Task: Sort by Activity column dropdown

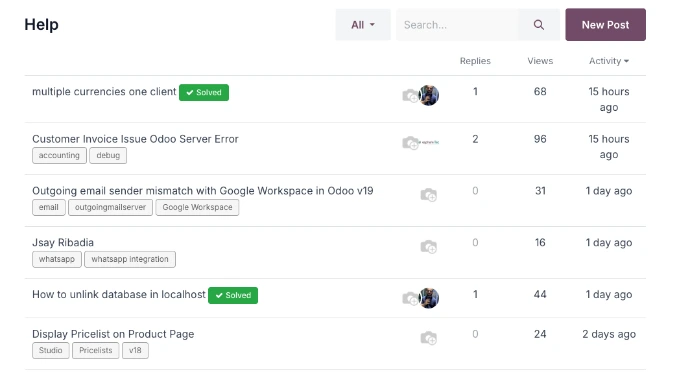Action: [x=609, y=61]
